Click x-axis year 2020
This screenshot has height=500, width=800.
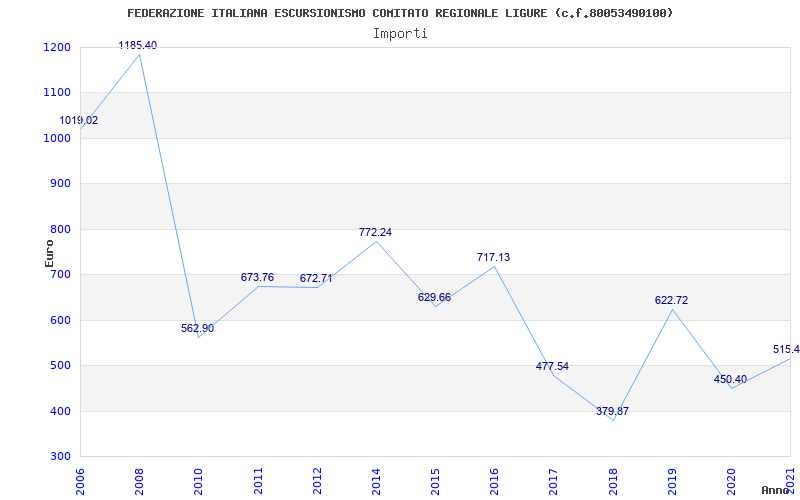tap(731, 482)
